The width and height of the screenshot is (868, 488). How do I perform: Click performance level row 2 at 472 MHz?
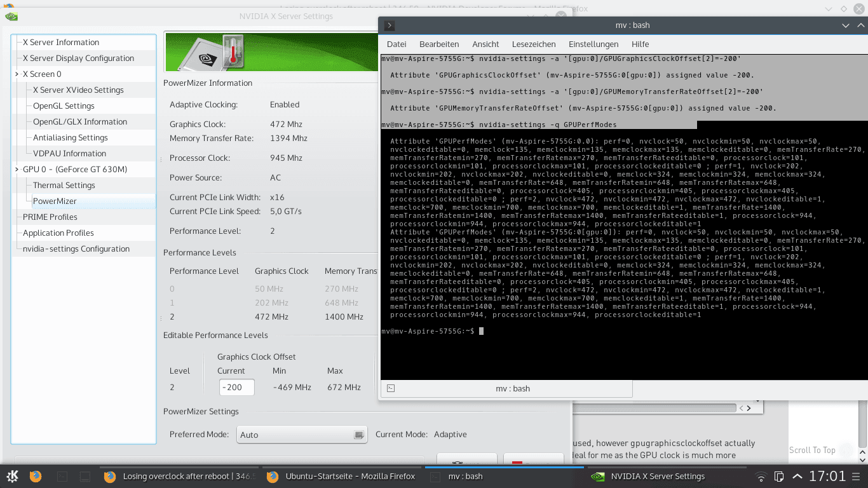267,316
